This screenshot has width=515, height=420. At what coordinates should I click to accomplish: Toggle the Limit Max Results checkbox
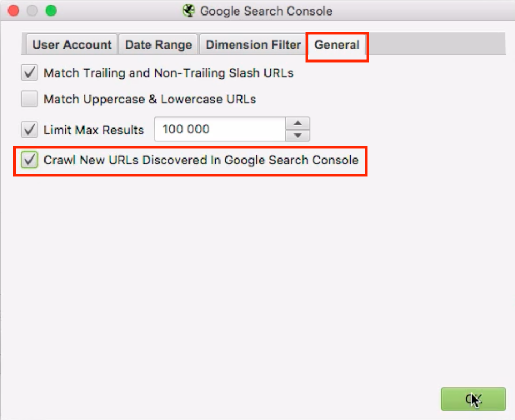tap(29, 130)
